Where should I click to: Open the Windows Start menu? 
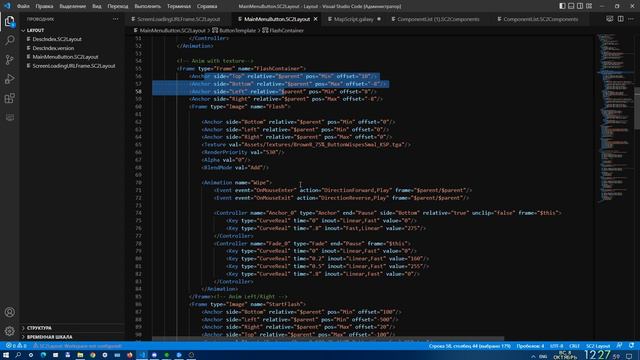coord(6,355)
